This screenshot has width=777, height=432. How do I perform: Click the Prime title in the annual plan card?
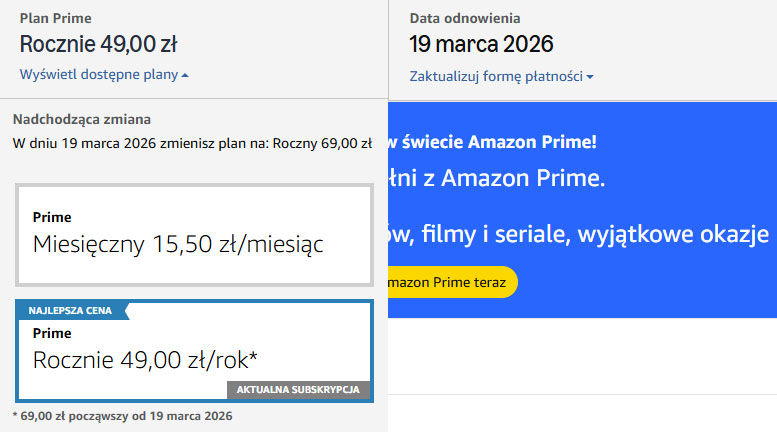pyautogui.click(x=52, y=333)
